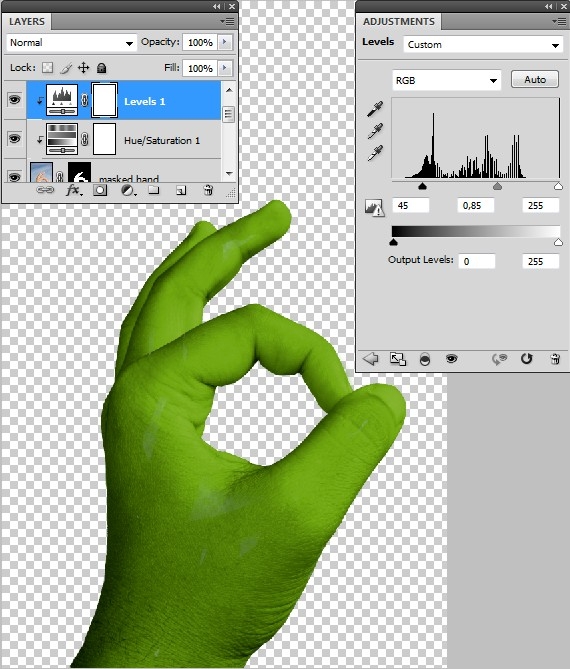This screenshot has width=570, height=669.
Task: Select Hue/Saturation 1 adjustment thumbnail
Action: point(62,139)
